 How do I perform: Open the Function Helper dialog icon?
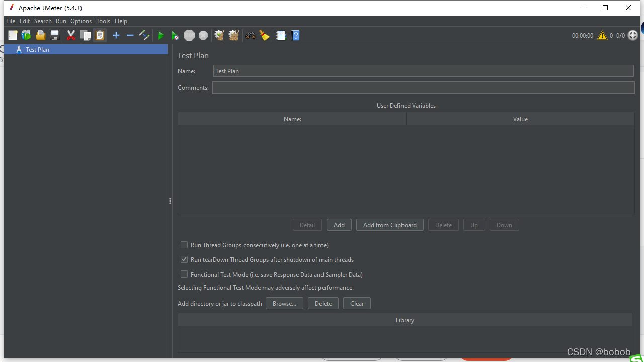[x=281, y=35]
